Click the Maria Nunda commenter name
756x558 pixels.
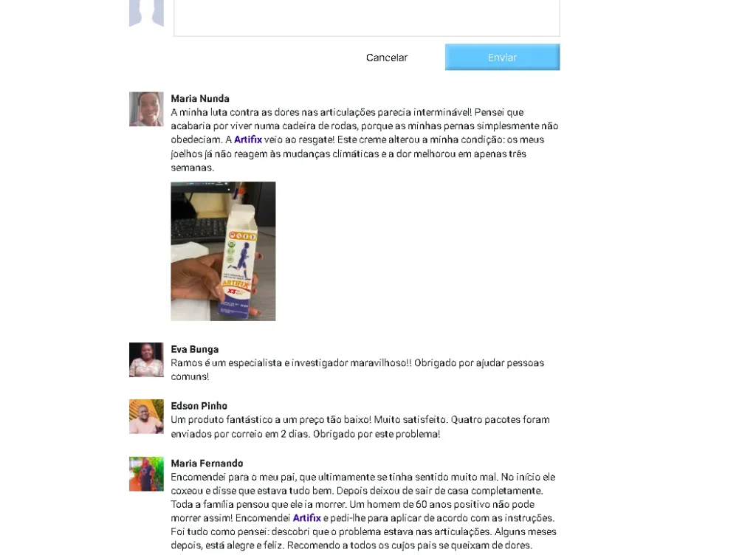click(x=200, y=98)
